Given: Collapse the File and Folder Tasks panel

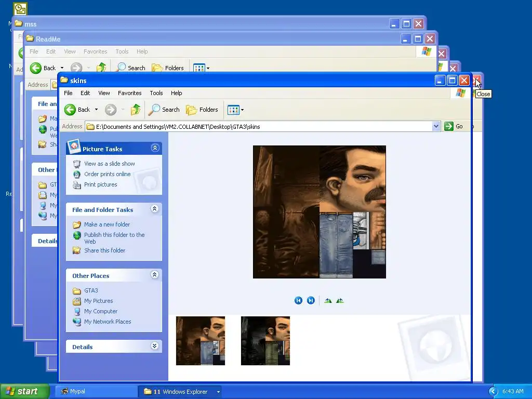Looking at the screenshot, I should pyautogui.click(x=155, y=209).
